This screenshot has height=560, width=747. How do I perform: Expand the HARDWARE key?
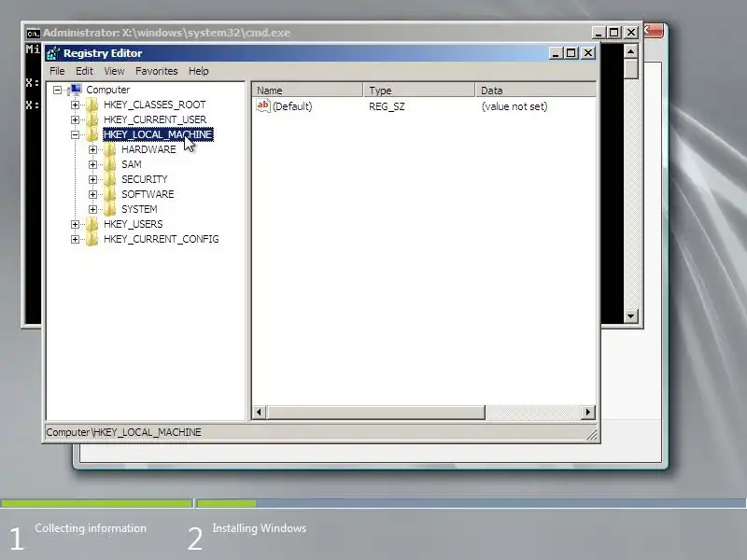click(x=92, y=149)
